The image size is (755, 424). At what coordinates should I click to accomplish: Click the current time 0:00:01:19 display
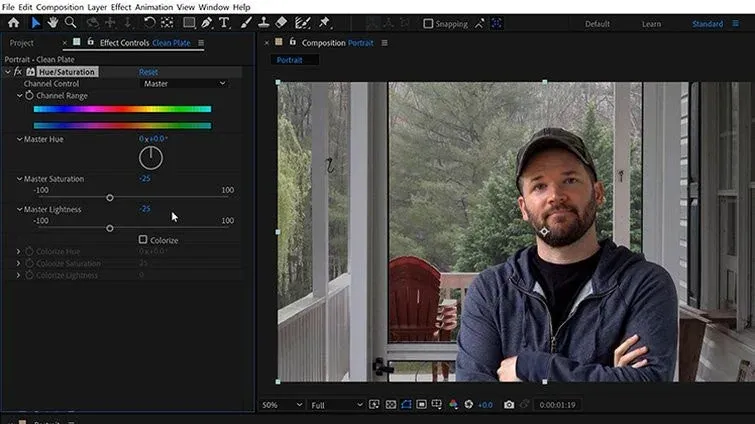point(557,405)
